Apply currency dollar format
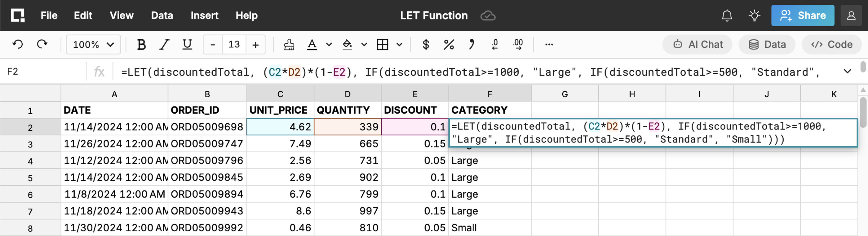Image resolution: width=868 pixels, height=236 pixels. click(x=426, y=44)
